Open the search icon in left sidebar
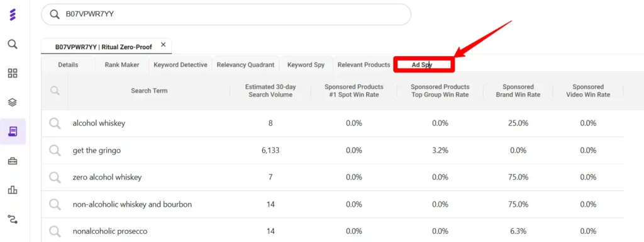644x242 pixels. pos(13,44)
